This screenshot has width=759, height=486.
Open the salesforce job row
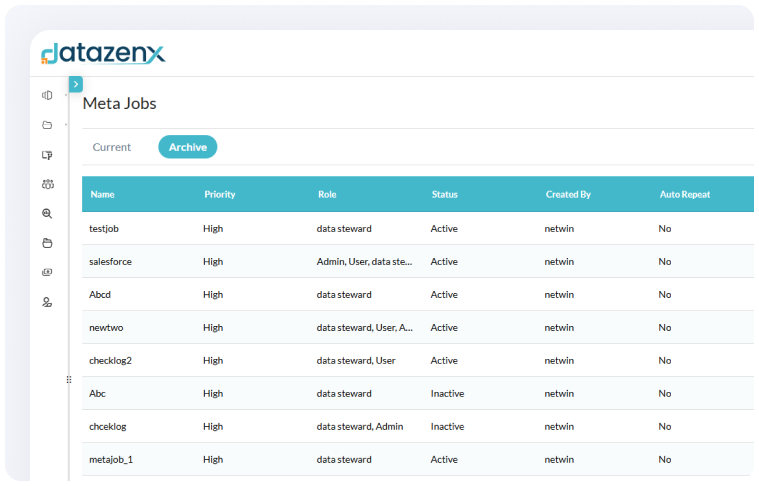(x=110, y=262)
